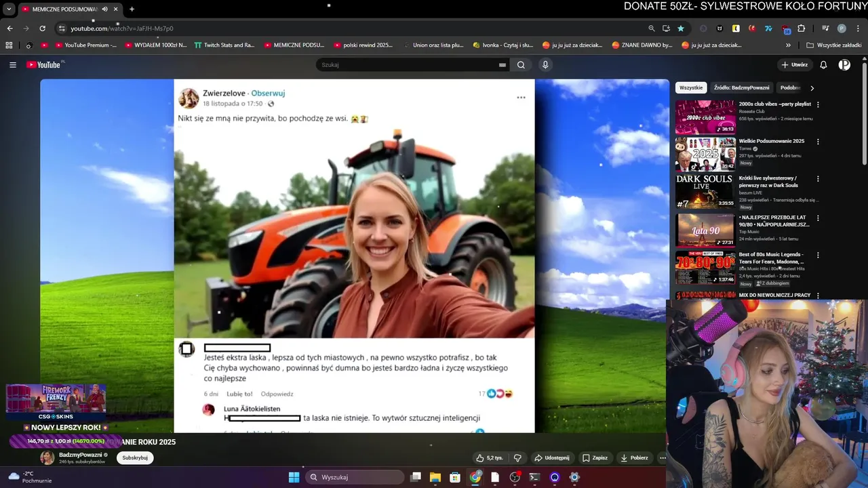Image resolution: width=868 pixels, height=488 pixels.
Task: Open the zoom magnifier icon in the address bar
Action: coord(652,28)
